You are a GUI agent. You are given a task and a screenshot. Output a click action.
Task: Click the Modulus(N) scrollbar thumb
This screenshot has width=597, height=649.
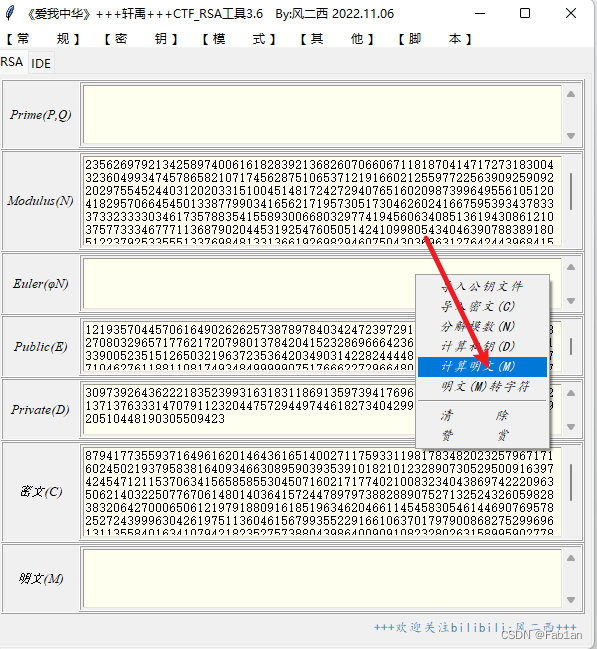pyautogui.click(x=571, y=191)
